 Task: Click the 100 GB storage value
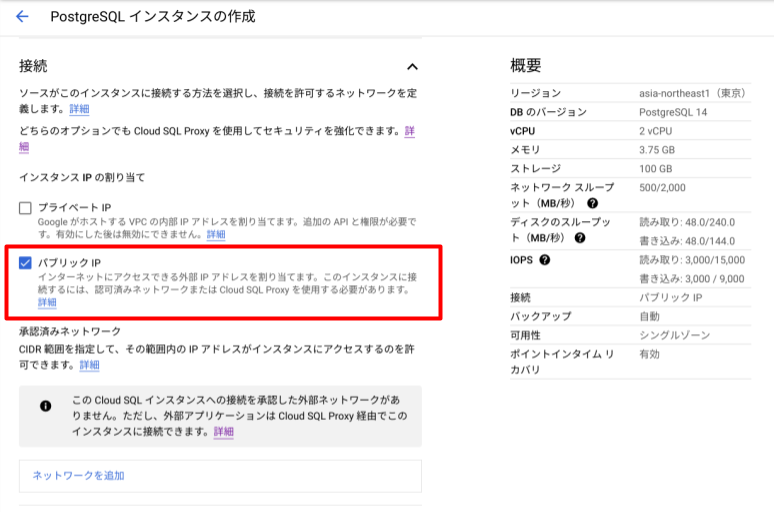pyautogui.click(x=656, y=168)
